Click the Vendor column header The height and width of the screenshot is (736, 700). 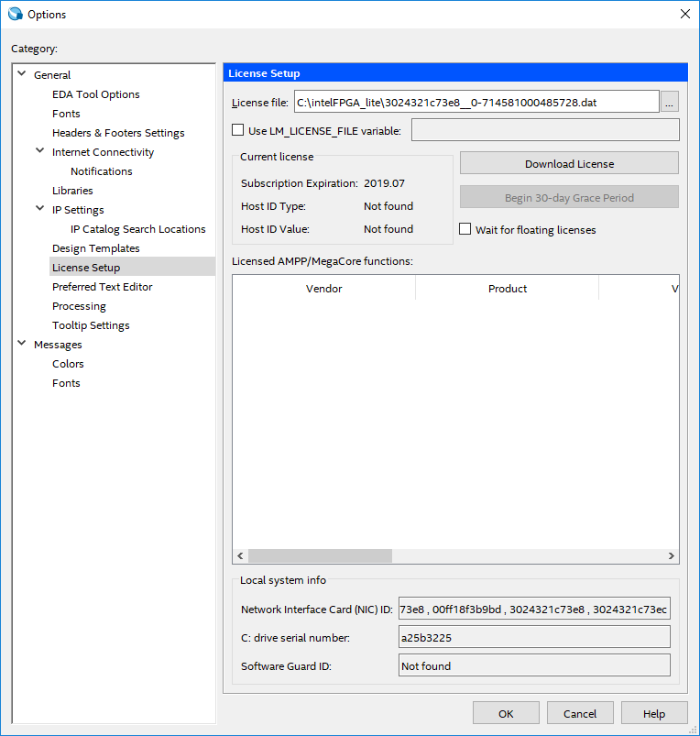point(323,288)
